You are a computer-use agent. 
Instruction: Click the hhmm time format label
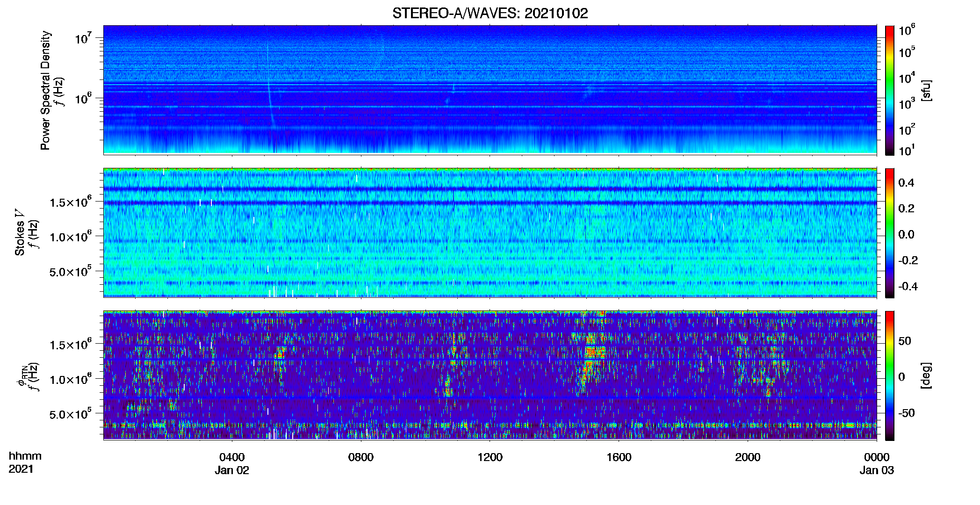click(25, 456)
